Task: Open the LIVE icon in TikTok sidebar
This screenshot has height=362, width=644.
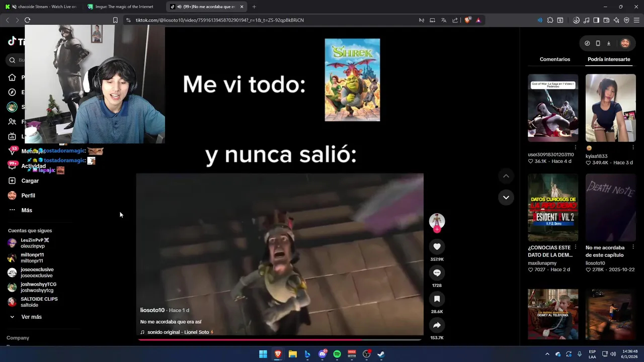Action: pyautogui.click(x=12, y=136)
